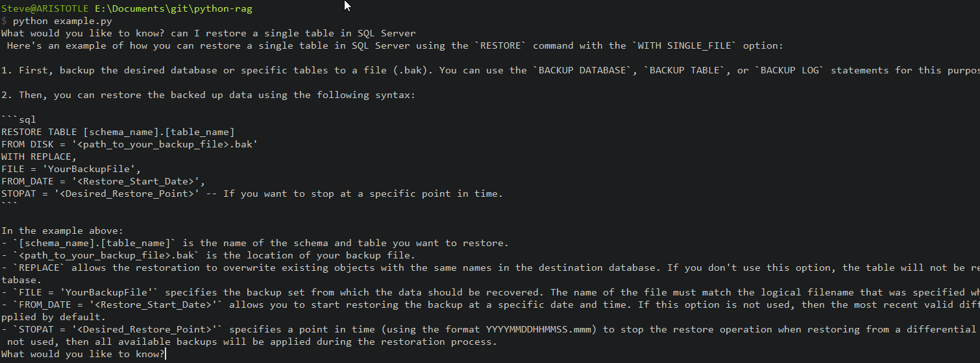Click the "WITH REPLACE," code line

pos(39,156)
